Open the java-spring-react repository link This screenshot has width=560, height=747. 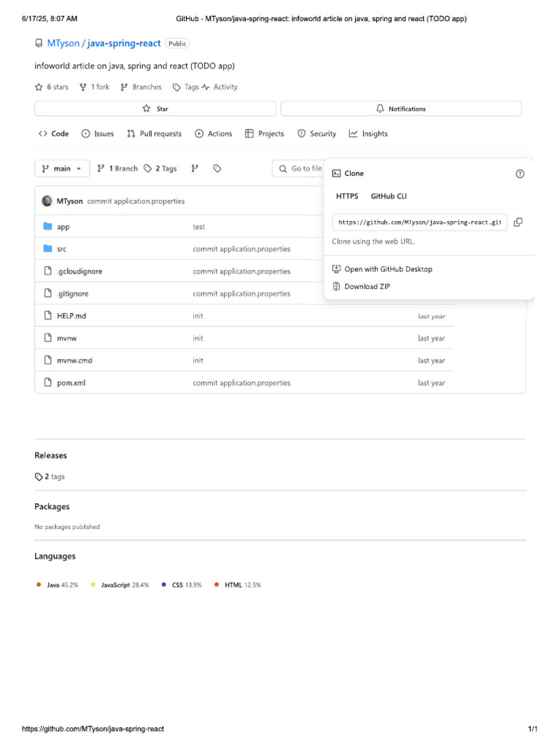coord(124,44)
